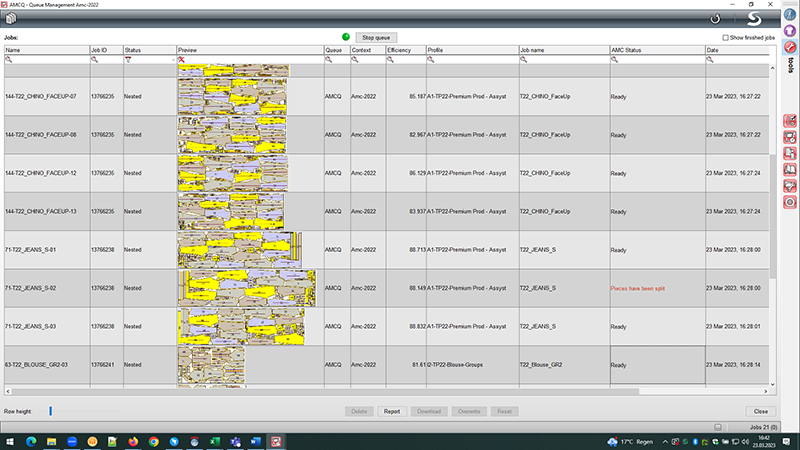Click the blue info icon at sidebar top
Image resolution: width=800 pixels, height=450 pixels.
(790, 13)
